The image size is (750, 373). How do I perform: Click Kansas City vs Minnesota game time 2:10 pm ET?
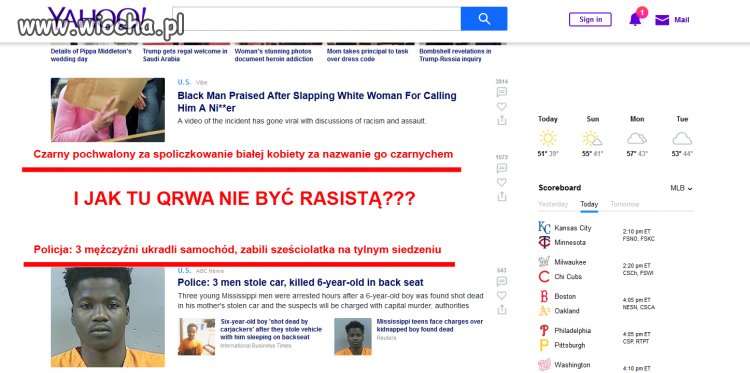point(637,231)
